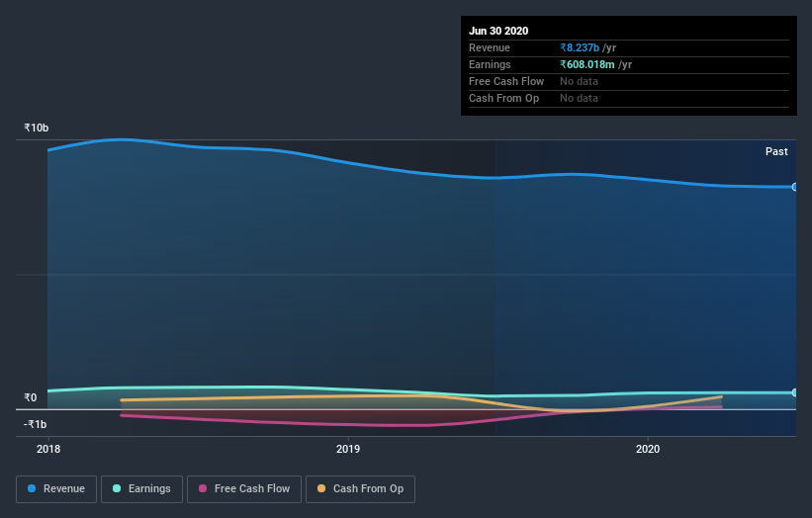Click the 2020 x-axis label

click(648, 449)
